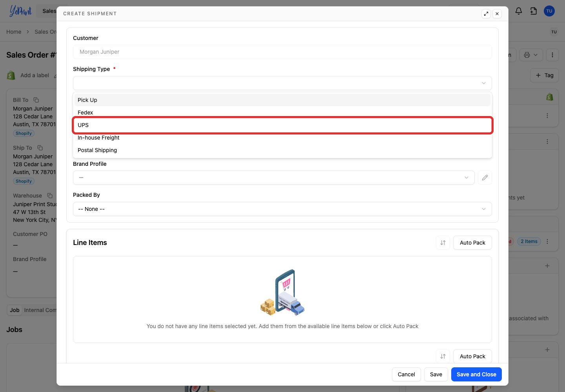Open the Brand Profile dropdown
The width and height of the screenshot is (565, 392).
[x=274, y=178]
